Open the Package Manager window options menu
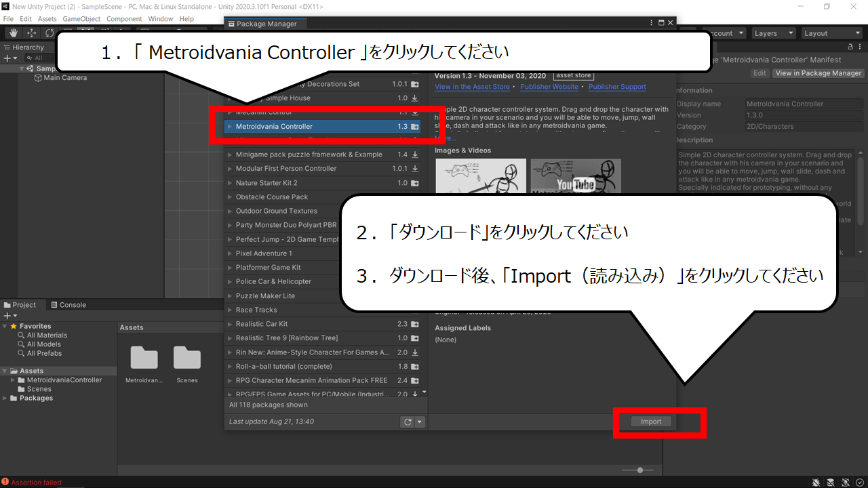868x488 pixels. (652, 23)
